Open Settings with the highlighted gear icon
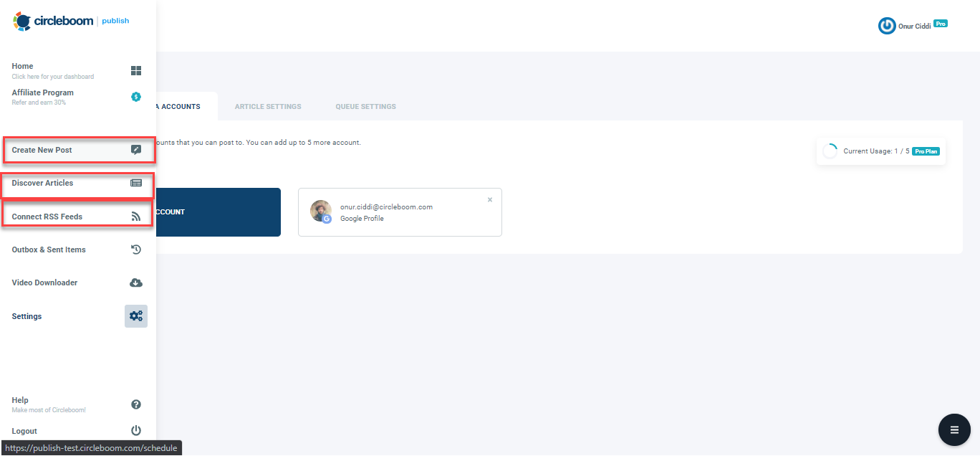 click(135, 315)
